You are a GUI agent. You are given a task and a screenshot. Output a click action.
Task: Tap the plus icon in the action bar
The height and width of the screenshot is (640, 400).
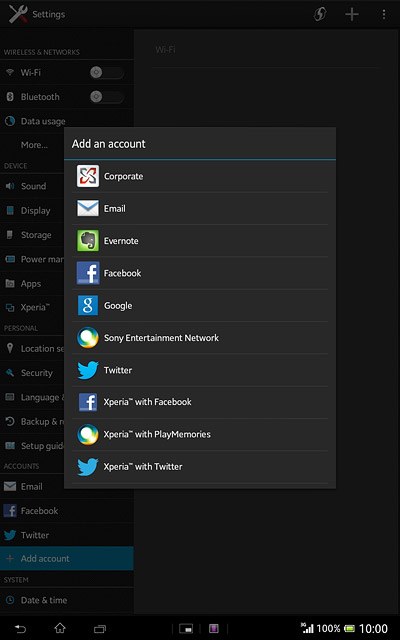coord(351,14)
